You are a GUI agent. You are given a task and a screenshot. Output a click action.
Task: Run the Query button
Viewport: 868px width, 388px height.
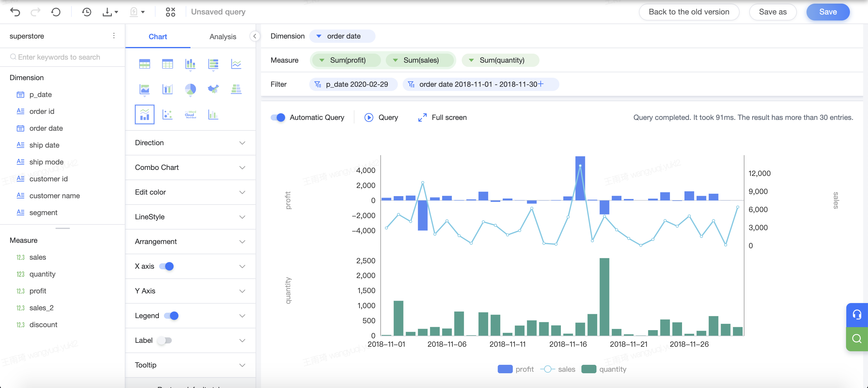pos(381,117)
